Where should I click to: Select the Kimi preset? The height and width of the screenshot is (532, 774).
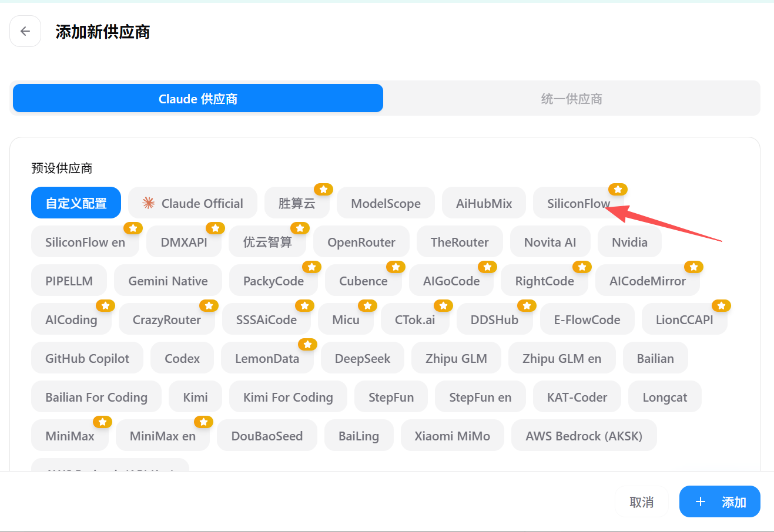(195, 397)
